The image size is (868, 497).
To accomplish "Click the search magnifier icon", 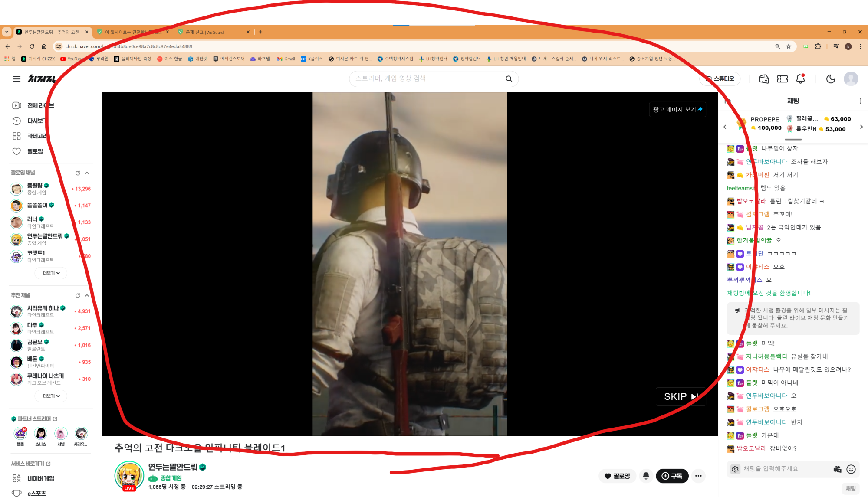I will click(x=509, y=79).
